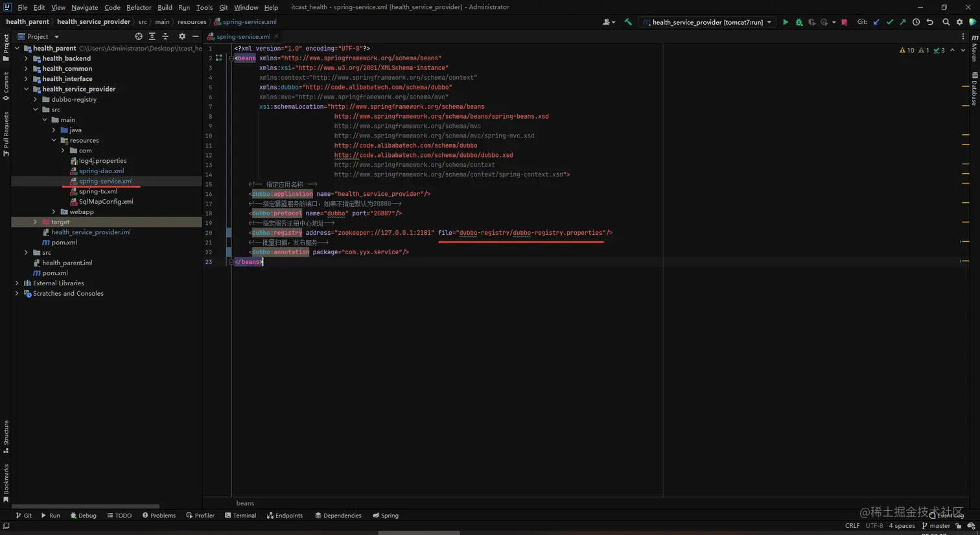Open the Spring tool window

pyautogui.click(x=386, y=516)
